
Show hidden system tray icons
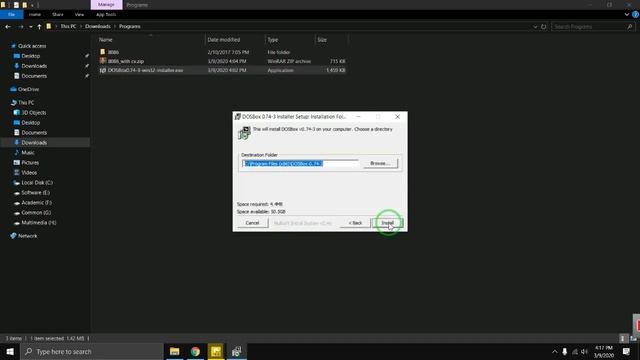[554, 351]
